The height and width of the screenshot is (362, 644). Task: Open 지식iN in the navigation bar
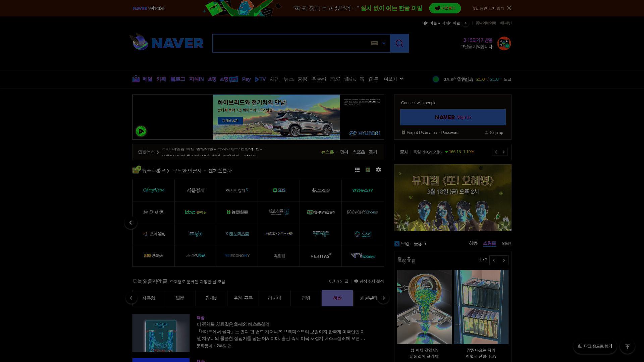196,79
